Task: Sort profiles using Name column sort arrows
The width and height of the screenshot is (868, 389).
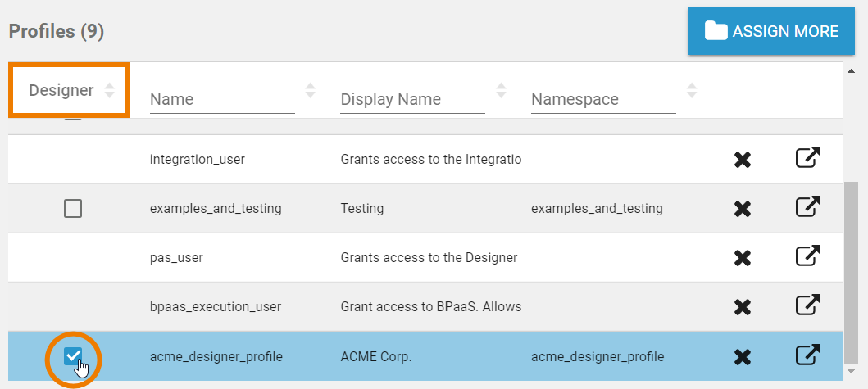Action: [x=310, y=90]
